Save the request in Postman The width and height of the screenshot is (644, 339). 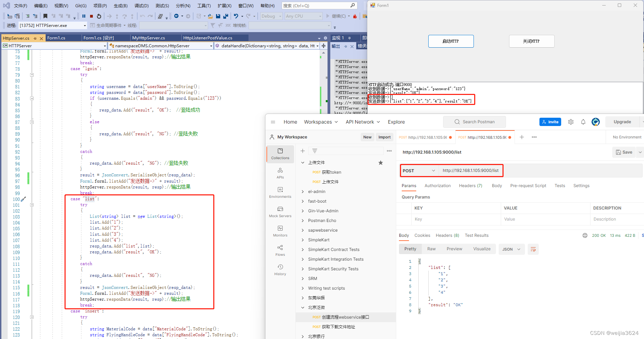click(x=624, y=152)
